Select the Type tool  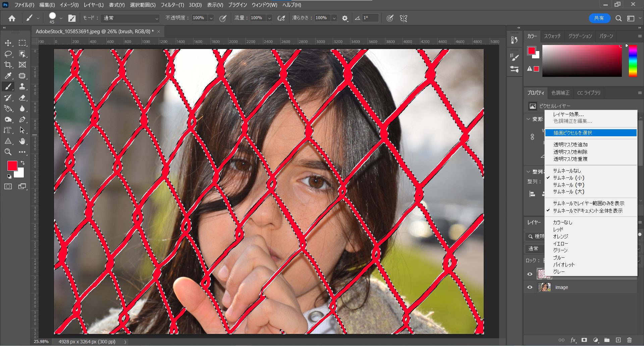(x=8, y=130)
